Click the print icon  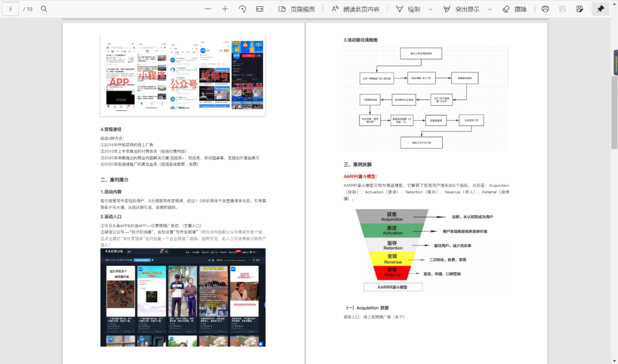tap(545, 9)
